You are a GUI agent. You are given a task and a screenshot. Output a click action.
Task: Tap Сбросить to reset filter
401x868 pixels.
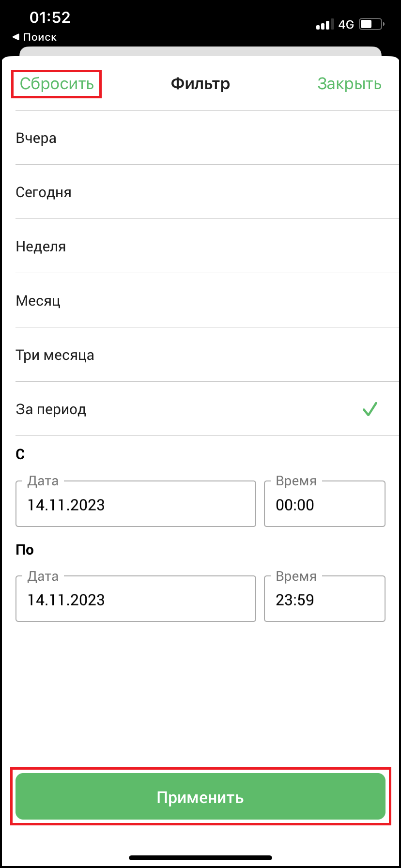tap(57, 84)
